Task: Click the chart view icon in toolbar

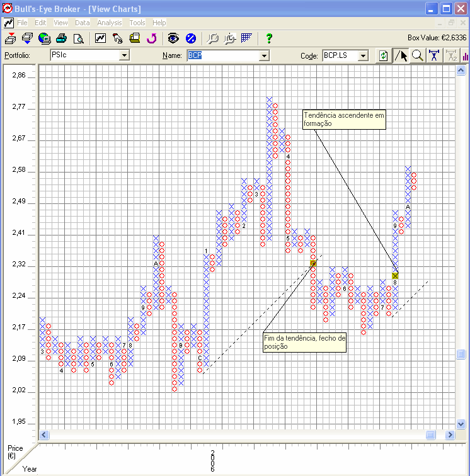Action: (100, 38)
